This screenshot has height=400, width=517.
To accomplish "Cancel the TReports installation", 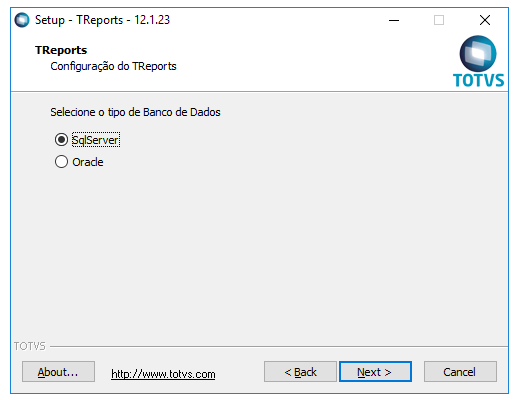I will 460,372.
